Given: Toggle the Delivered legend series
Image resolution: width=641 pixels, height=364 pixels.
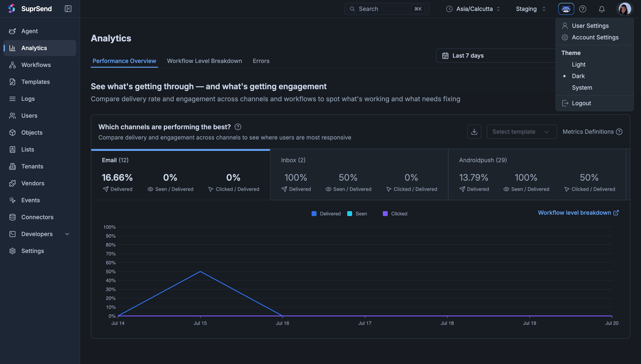Looking at the screenshot, I should pos(326,214).
